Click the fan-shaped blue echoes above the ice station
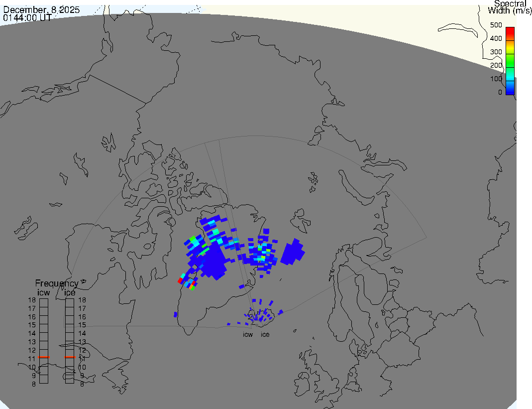Viewport: 532px width, 409px height. (x=260, y=311)
